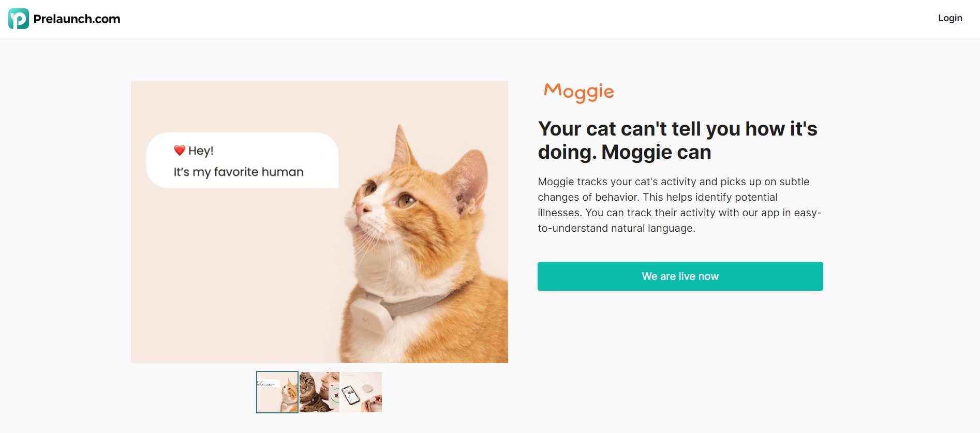Open the Login link

(950, 18)
